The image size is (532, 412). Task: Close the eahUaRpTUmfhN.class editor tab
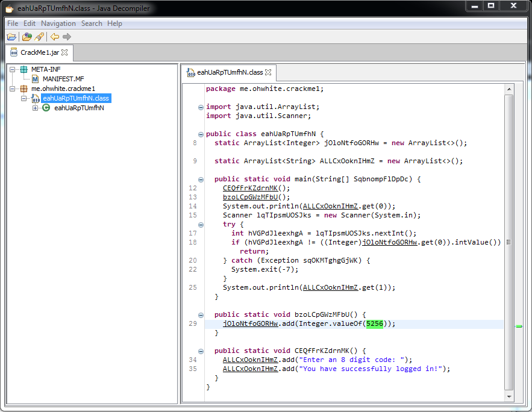[x=269, y=72]
